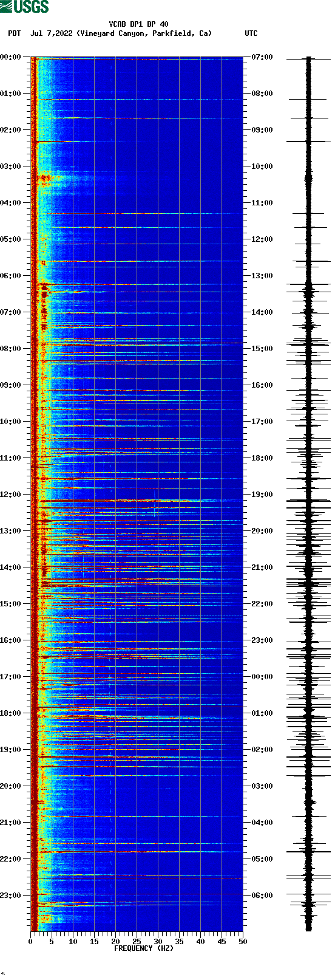335x980 pixels.
Task: Click the 18:00 UTC label on right axis
Action: 262,458
